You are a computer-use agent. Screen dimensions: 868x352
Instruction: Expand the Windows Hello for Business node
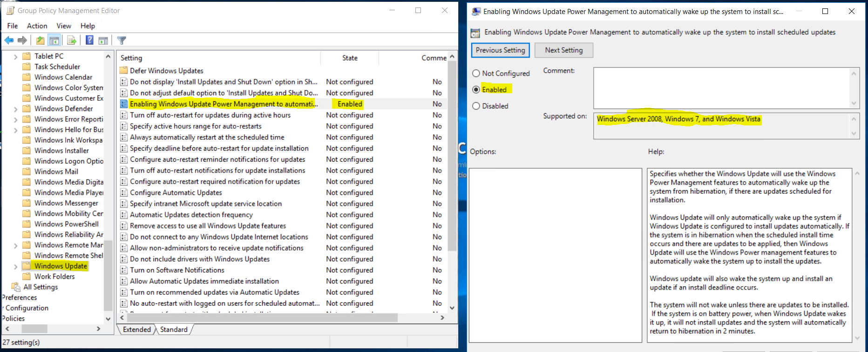point(16,130)
